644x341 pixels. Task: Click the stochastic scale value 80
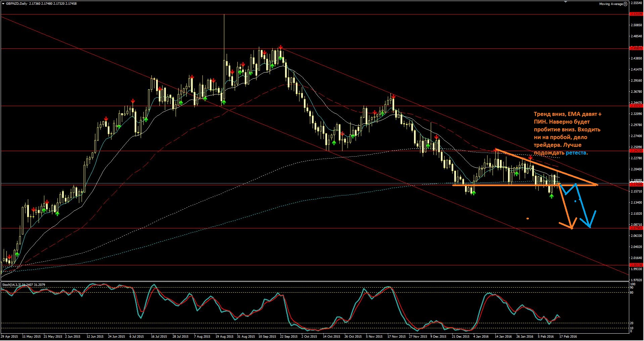(632, 293)
